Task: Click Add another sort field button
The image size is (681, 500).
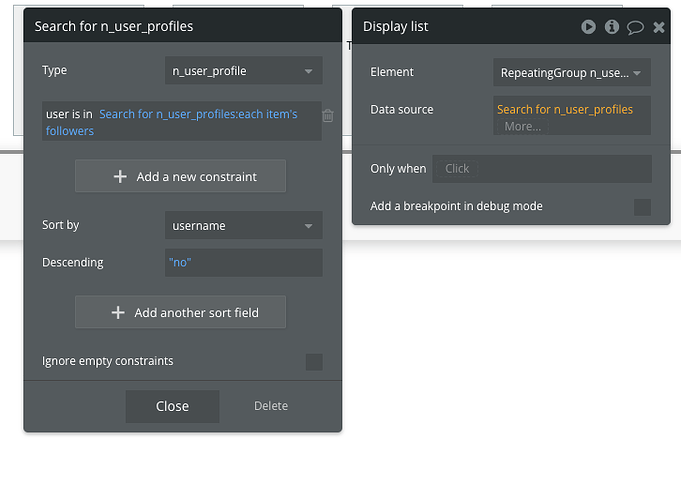Action: click(x=180, y=313)
